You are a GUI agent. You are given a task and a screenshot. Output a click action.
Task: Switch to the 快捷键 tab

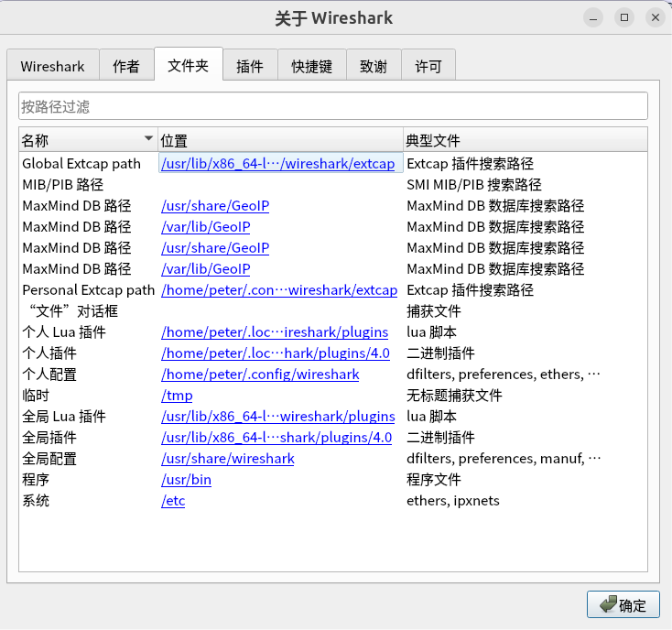pyautogui.click(x=312, y=66)
